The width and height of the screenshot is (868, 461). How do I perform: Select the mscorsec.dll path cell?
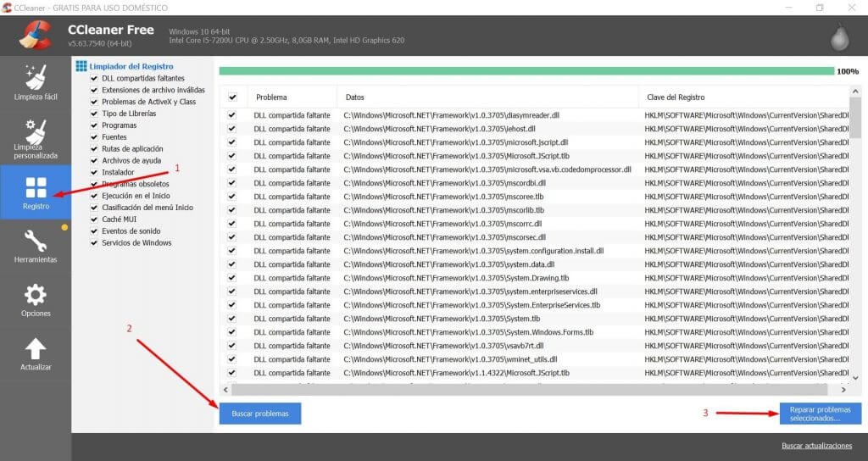click(444, 237)
